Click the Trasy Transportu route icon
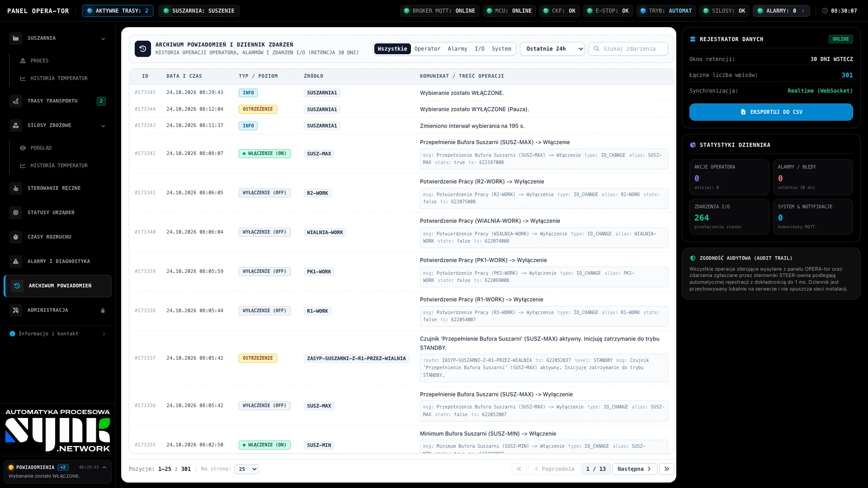 16,101
